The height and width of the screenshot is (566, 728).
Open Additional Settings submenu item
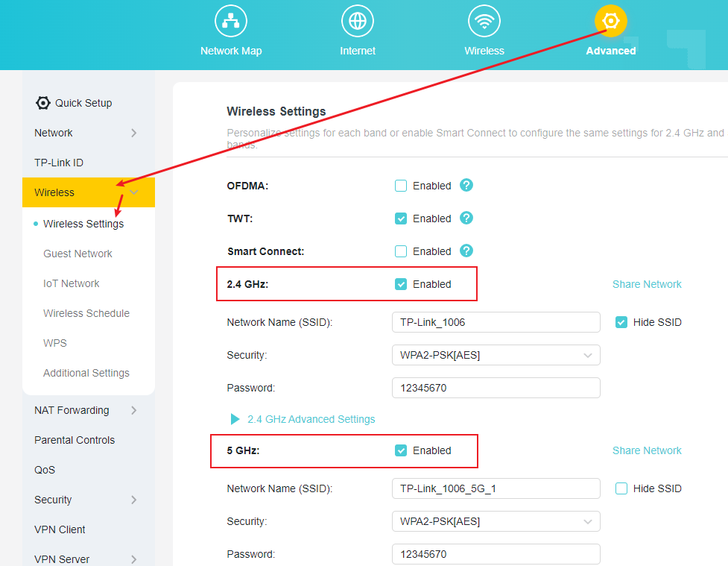coord(86,373)
